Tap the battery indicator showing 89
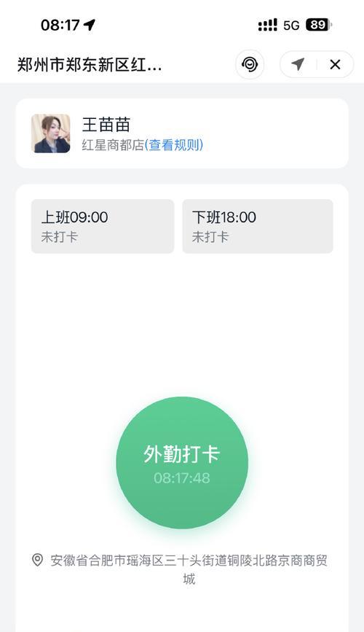 320,25
